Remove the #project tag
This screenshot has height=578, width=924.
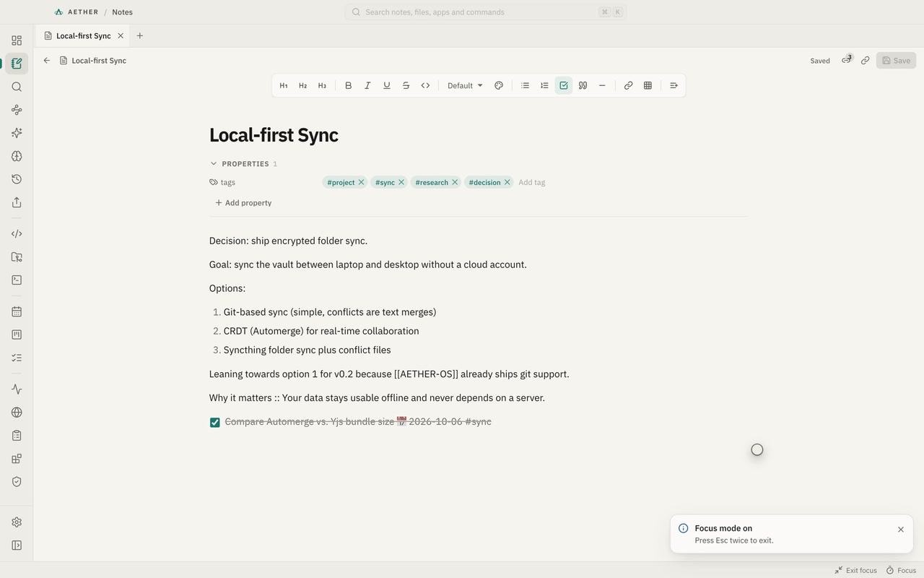pyautogui.click(x=362, y=182)
